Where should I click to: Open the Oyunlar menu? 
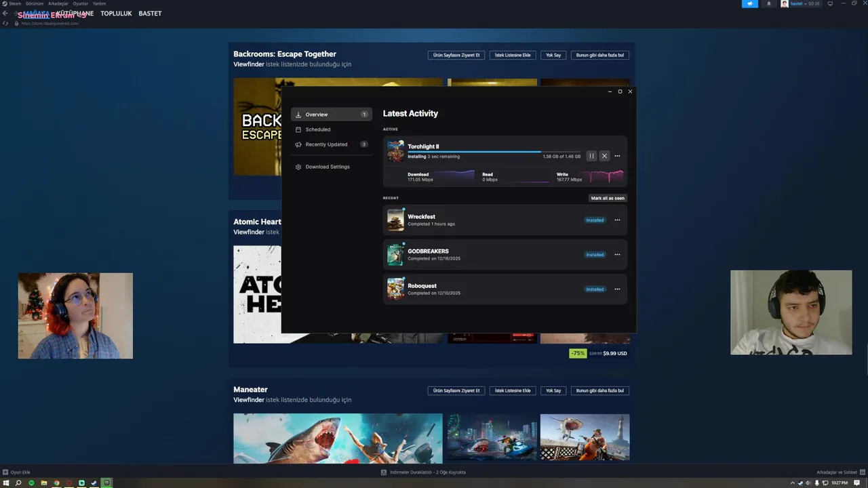click(x=81, y=3)
